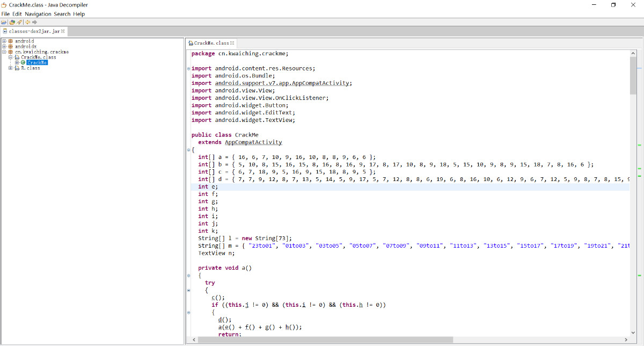
Task: Select the classes-dex2jar.jar tab
Action: coord(33,31)
